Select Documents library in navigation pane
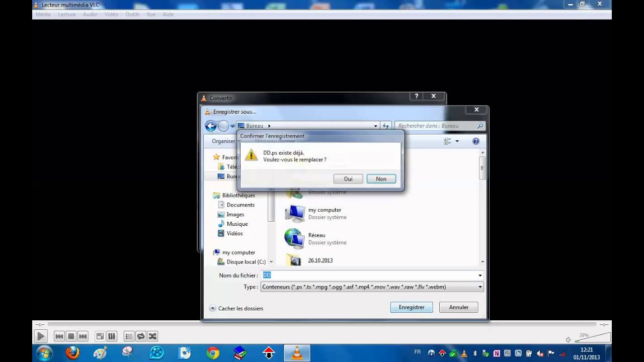This screenshot has height=362, width=644. coord(236,205)
